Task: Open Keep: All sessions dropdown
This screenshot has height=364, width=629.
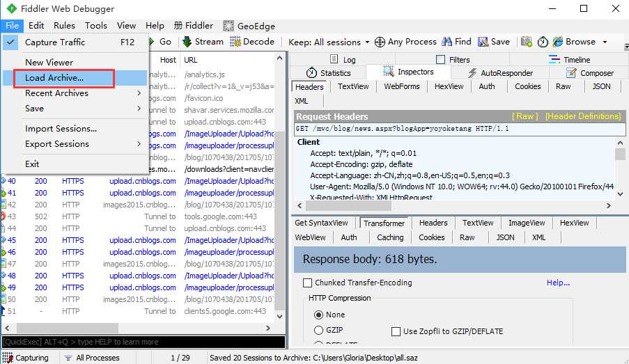Action: [x=329, y=42]
